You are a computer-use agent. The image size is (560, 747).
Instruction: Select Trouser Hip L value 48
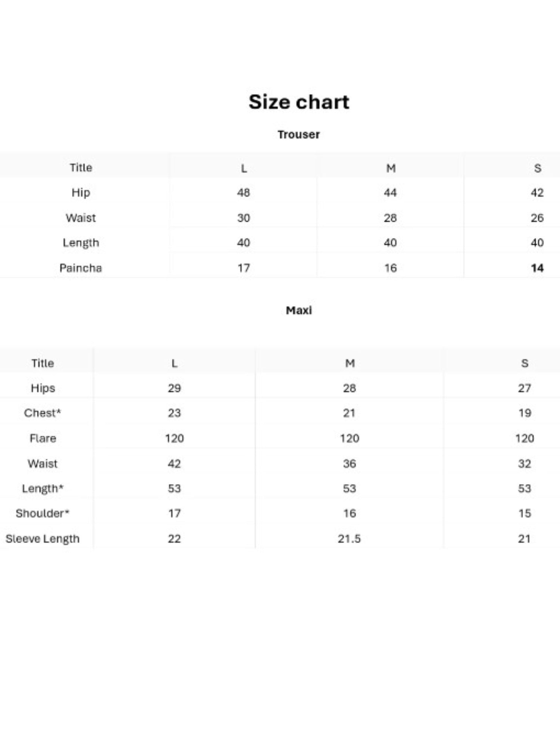click(x=243, y=193)
